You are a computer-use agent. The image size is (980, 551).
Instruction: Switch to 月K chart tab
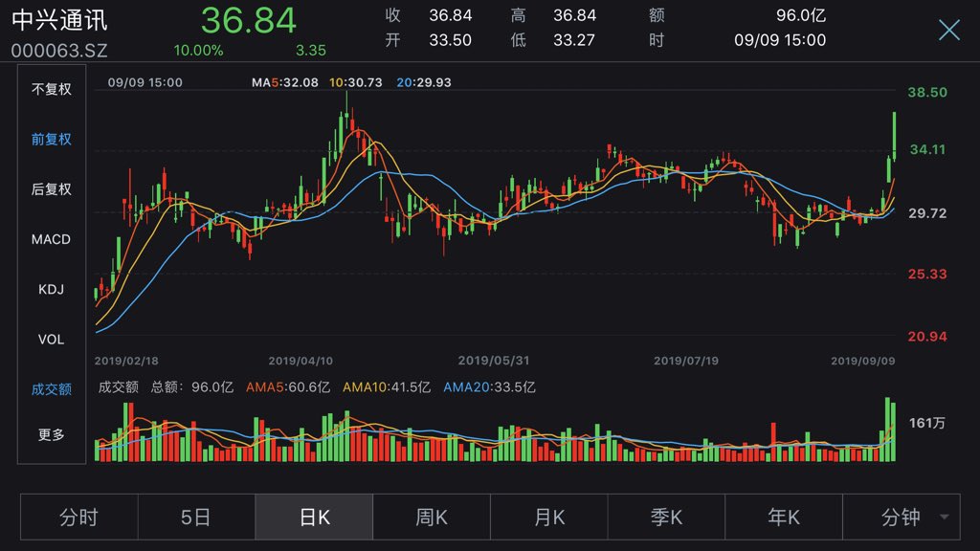(548, 517)
